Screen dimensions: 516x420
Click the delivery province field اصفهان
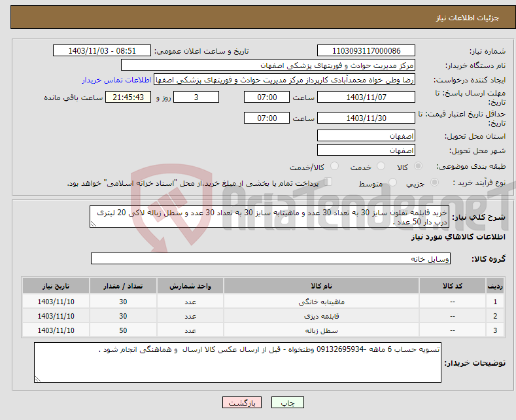point(366,135)
